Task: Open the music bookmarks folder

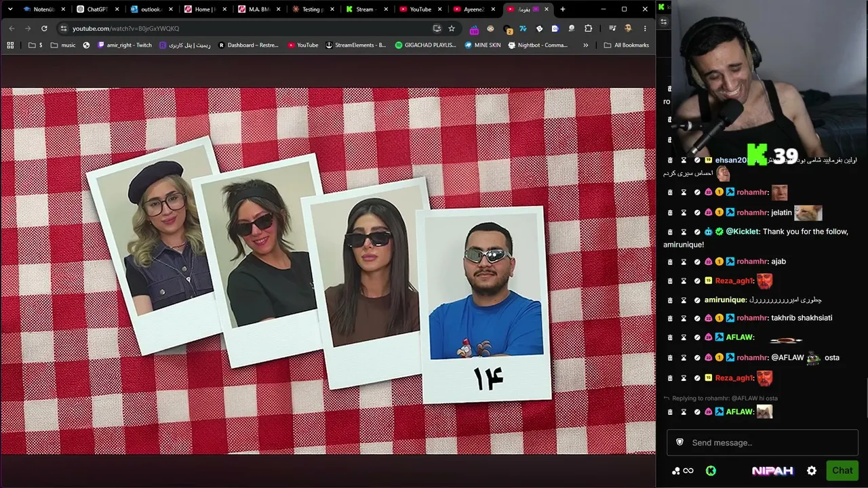Action: (63, 45)
